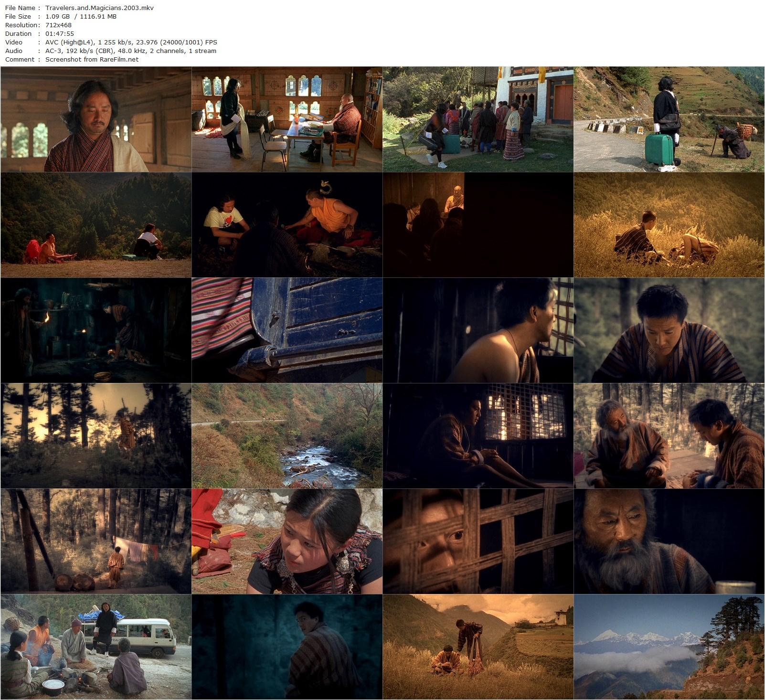
Task: Open the close-up thumbnail of long-haired man
Action: [x=96, y=119]
